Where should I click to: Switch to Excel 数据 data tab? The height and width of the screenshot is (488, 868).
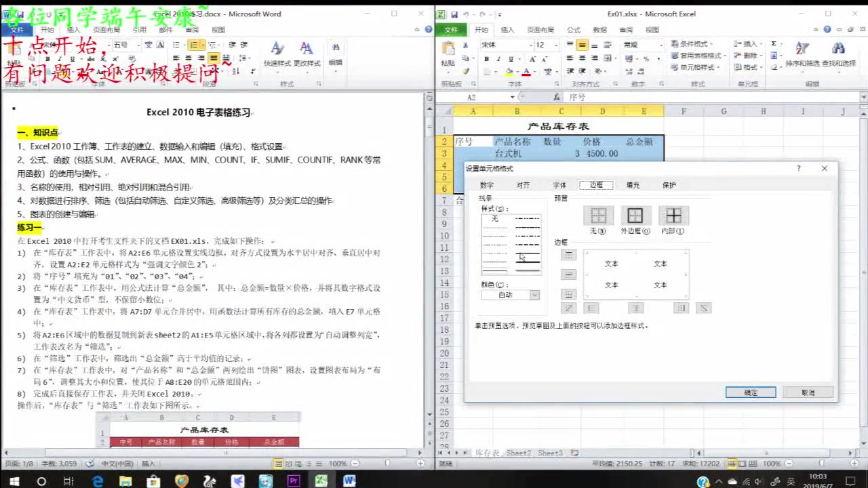600,30
